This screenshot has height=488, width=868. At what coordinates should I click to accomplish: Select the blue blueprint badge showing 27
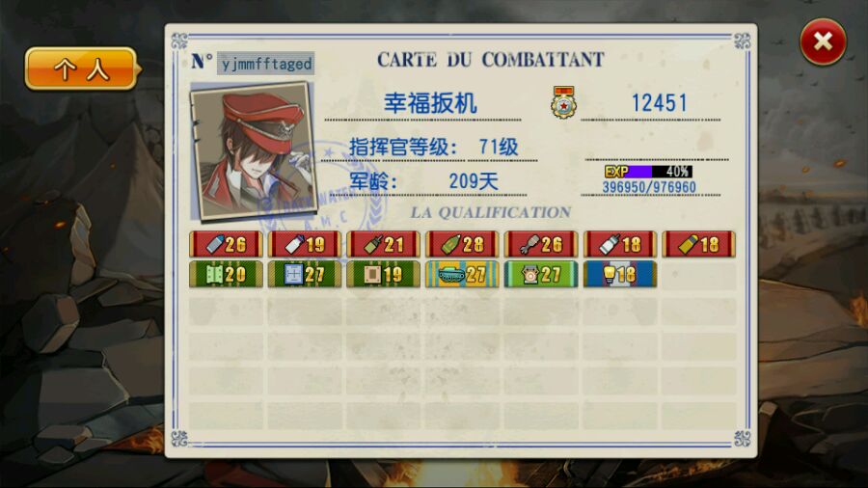point(305,275)
